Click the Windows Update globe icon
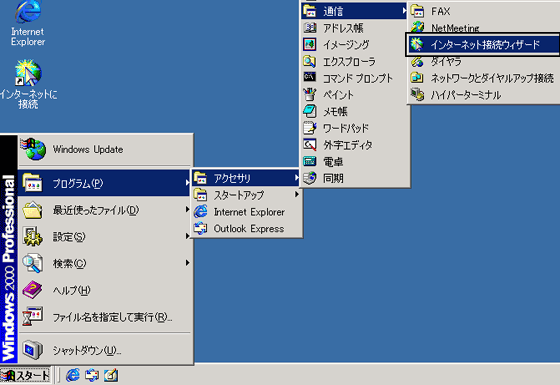Image resolution: width=560 pixels, height=385 pixels. pyautogui.click(x=33, y=149)
